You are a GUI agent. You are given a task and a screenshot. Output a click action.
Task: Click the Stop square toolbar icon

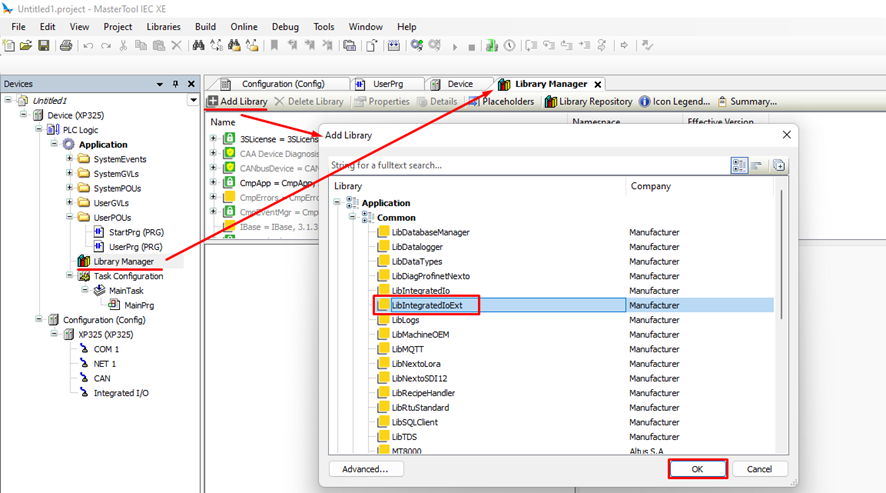pos(471,47)
